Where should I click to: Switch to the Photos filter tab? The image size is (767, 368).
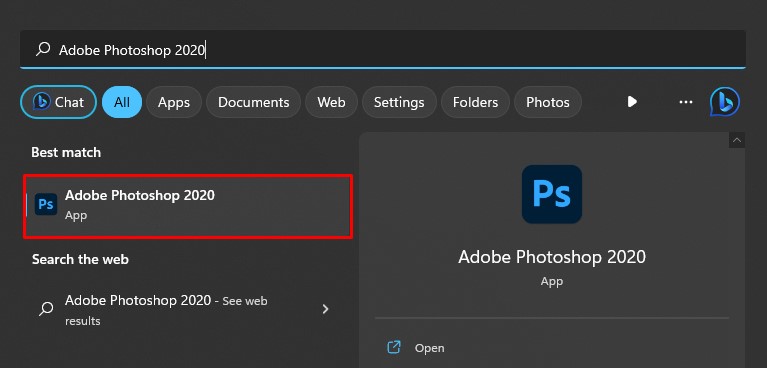point(548,102)
